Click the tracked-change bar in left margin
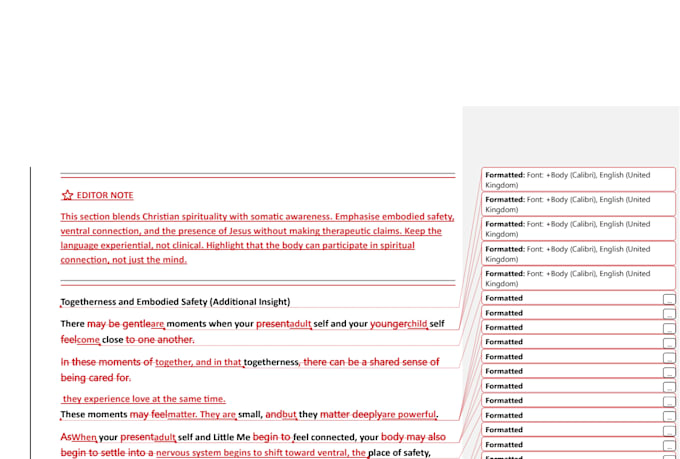This screenshot has width=680, height=459. tap(30, 312)
